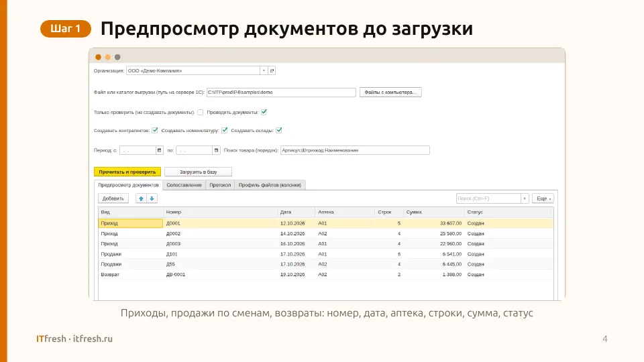Open calendar for period end date
Viewport: 644px width, 362px height.
[x=216, y=150]
